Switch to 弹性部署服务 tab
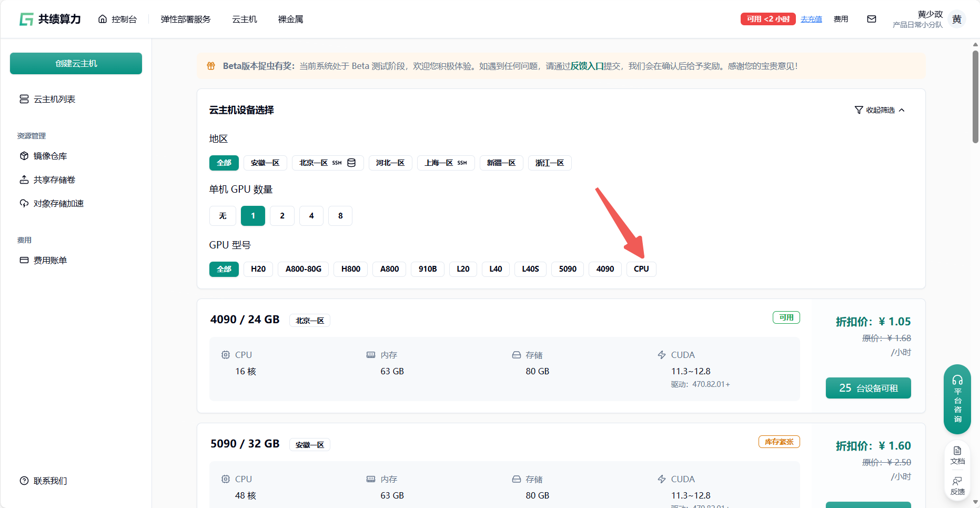 click(x=186, y=19)
